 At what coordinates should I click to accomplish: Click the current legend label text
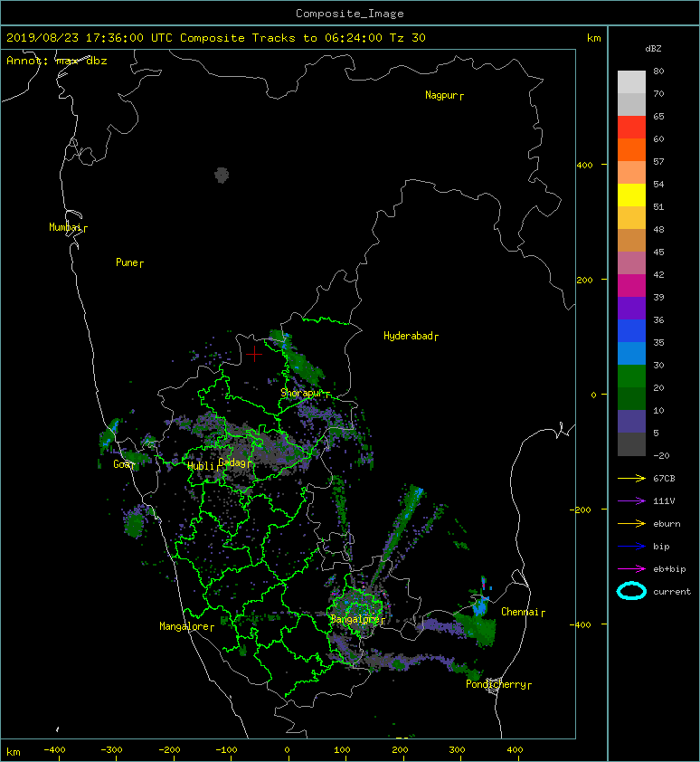coord(672,592)
